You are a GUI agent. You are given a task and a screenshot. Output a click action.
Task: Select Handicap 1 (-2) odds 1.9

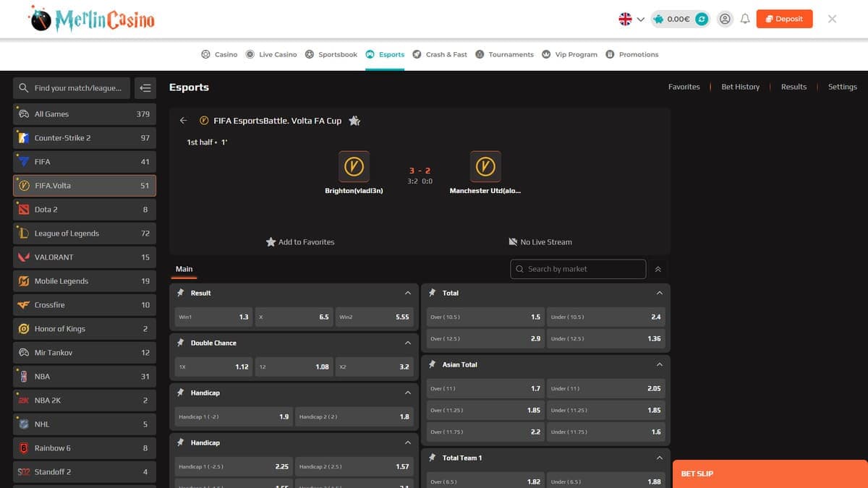click(x=234, y=416)
